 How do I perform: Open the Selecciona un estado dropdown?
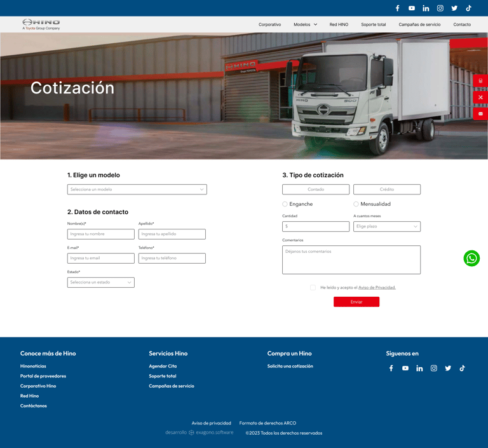tap(101, 282)
